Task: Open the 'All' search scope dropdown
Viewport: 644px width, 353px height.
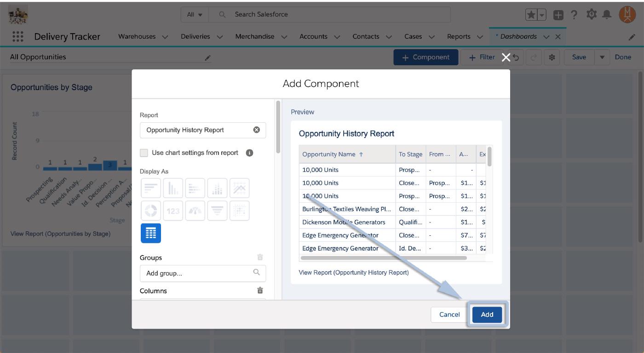Action: point(195,15)
